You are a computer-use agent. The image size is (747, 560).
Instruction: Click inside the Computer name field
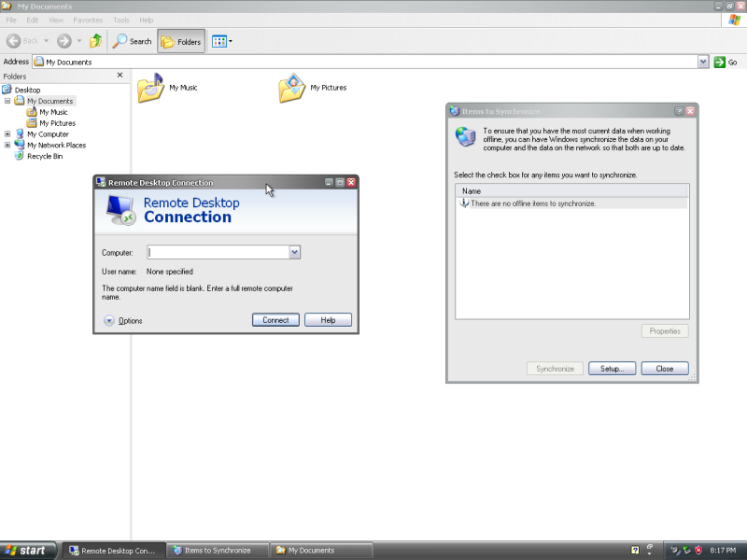pos(215,252)
